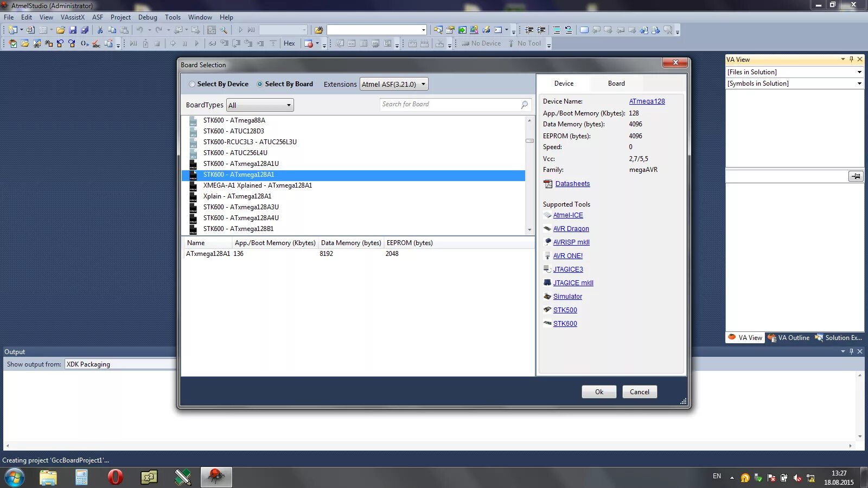This screenshot has width=868, height=488.
Task: Open the Project menu
Action: pos(120,17)
